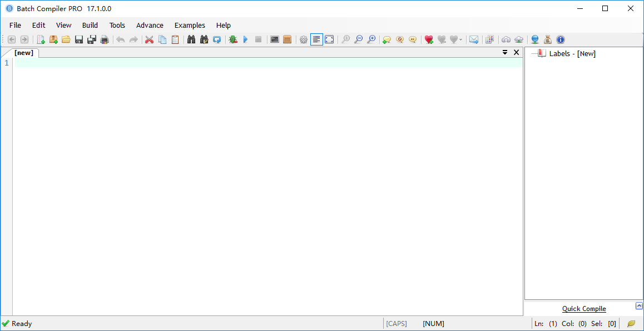The height and width of the screenshot is (331, 644).
Task: Click the printer icon
Action: click(105, 40)
